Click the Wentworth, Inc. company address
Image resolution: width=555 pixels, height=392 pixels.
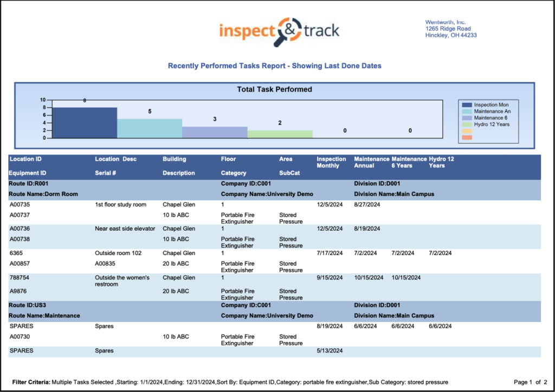(x=451, y=29)
